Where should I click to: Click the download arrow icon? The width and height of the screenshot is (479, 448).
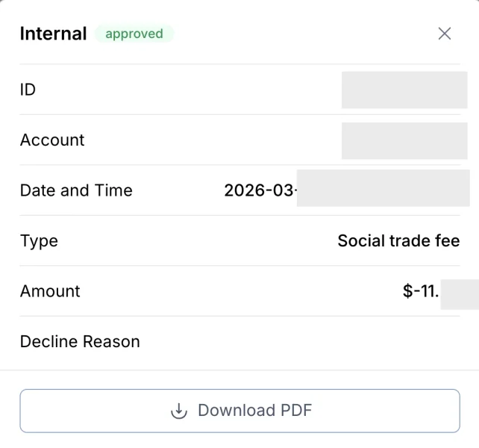click(179, 411)
